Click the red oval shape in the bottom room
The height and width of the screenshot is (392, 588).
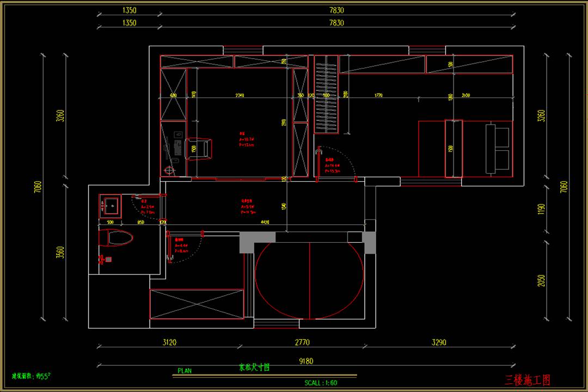point(309,280)
